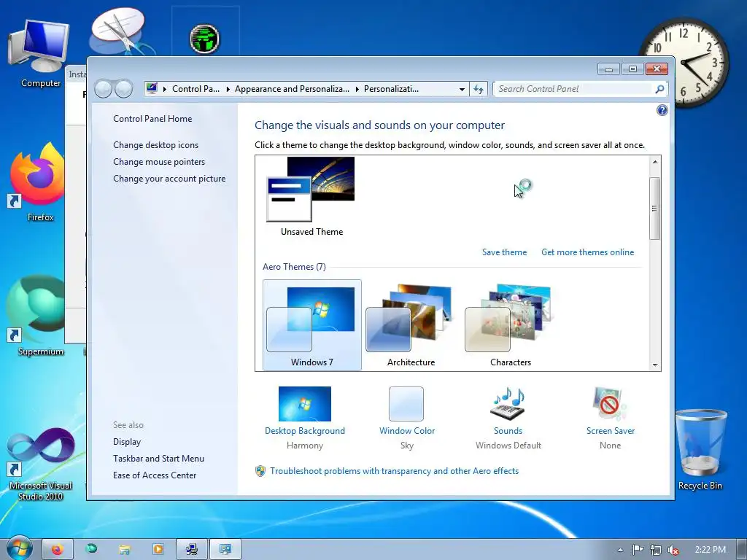The image size is (747, 560).
Task: Open Display under See also
Action: pos(127,442)
